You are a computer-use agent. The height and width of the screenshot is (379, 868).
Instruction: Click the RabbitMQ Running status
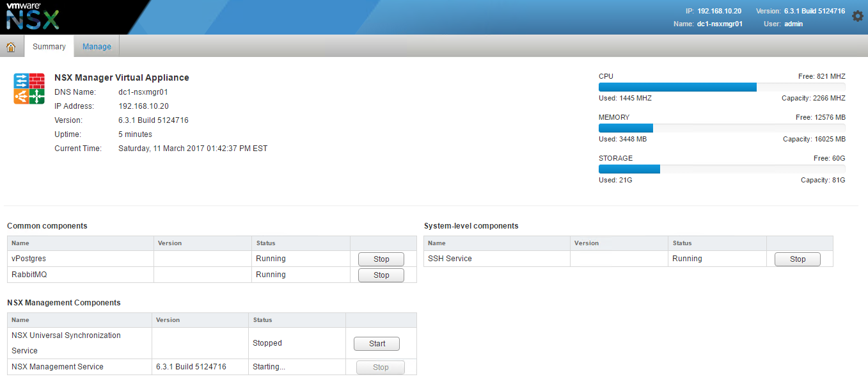271,275
